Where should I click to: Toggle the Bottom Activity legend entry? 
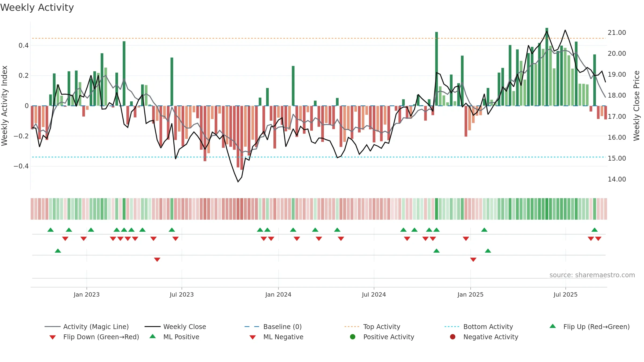[x=479, y=327]
